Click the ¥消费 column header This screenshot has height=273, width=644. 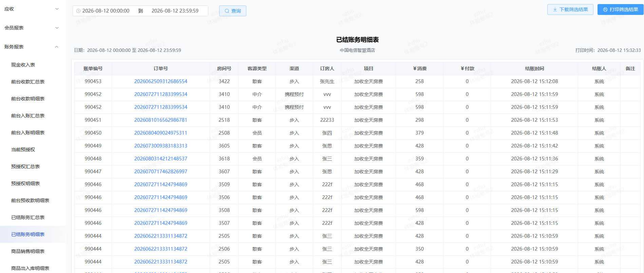[x=420, y=69]
